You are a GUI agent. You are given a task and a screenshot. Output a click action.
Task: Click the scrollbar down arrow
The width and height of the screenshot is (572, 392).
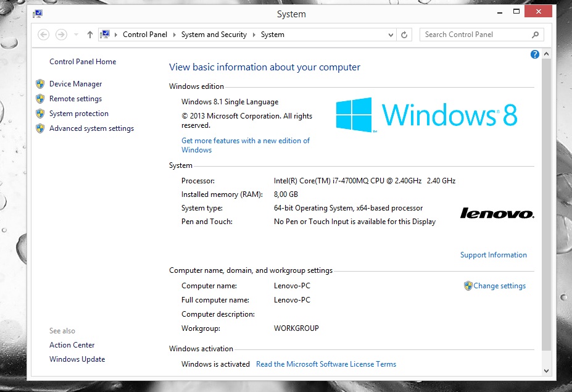[x=546, y=370]
